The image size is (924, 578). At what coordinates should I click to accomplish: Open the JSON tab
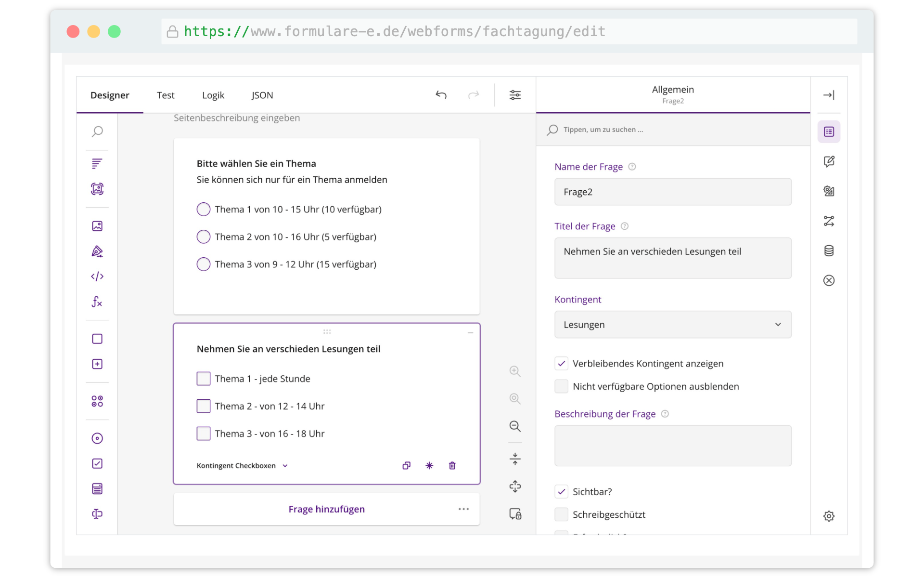tap(262, 95)
